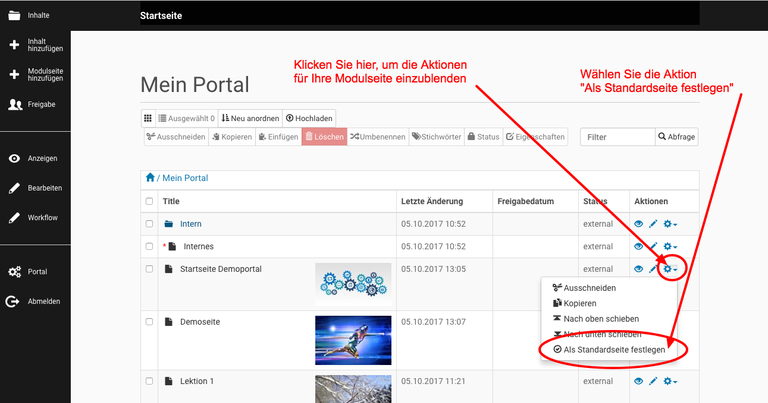Click the Abfrage search button

677,137
